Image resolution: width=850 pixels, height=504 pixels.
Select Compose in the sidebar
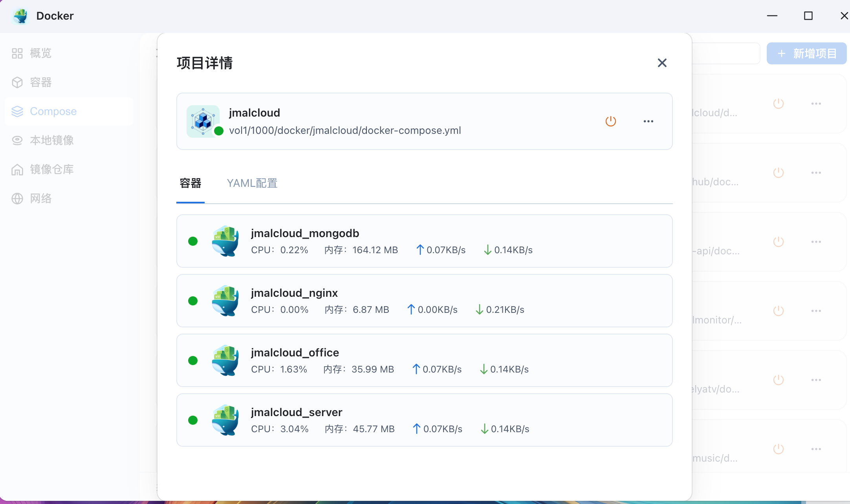point(53,111)
